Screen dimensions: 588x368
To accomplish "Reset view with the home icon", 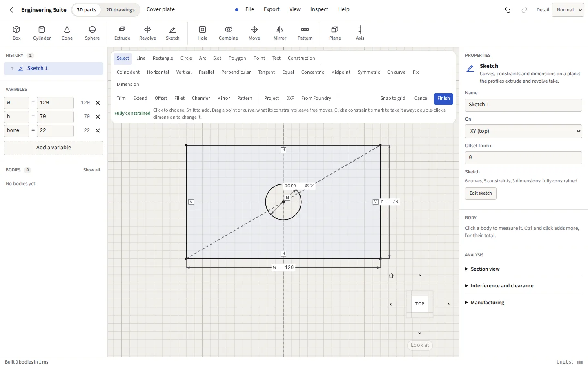I will tap(391, 276).
